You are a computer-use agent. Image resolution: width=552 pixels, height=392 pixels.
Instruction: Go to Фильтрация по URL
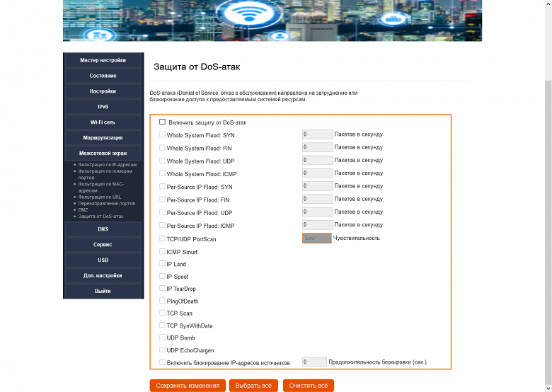click(x=100, y=197)
